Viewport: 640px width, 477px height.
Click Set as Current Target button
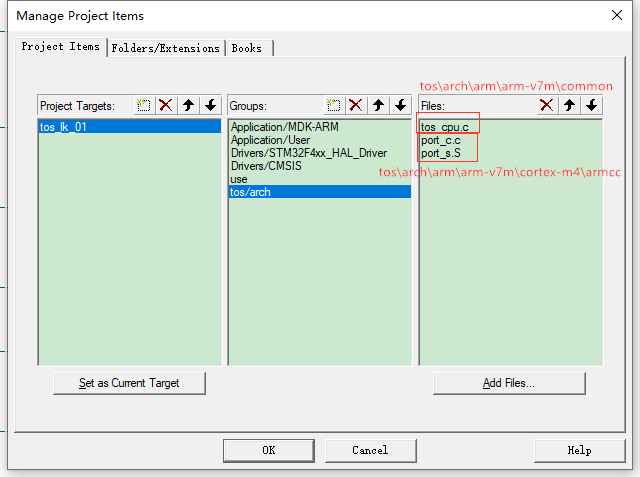129,383
